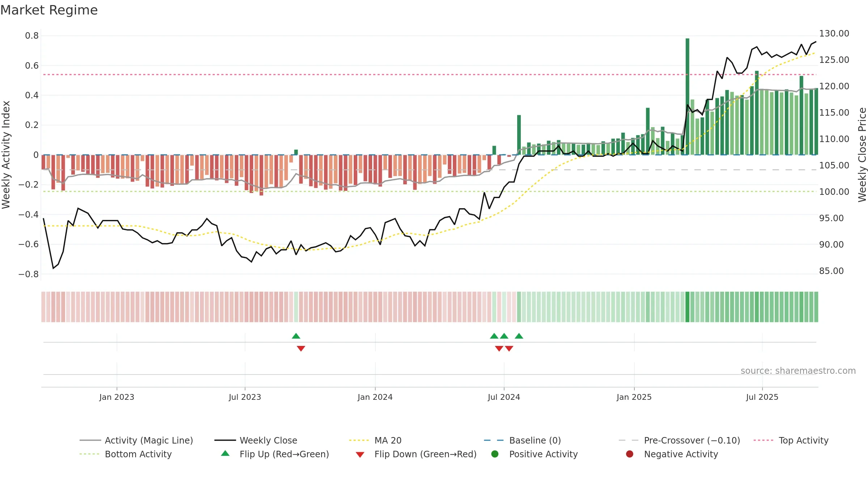Toggle Flip Up (Red→Green) legend entry
Image resolution: width=868 pixels, height=488 pixels.
point(275,454)
